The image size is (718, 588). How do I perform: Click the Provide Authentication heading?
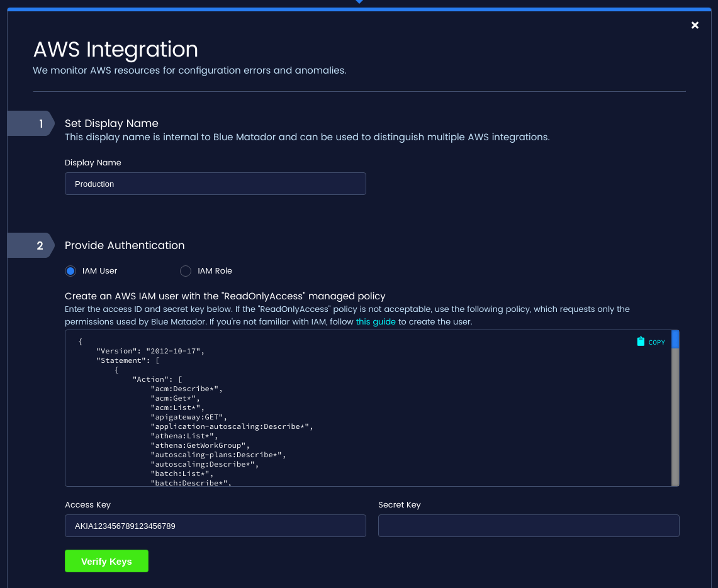[x=125, y=245]
